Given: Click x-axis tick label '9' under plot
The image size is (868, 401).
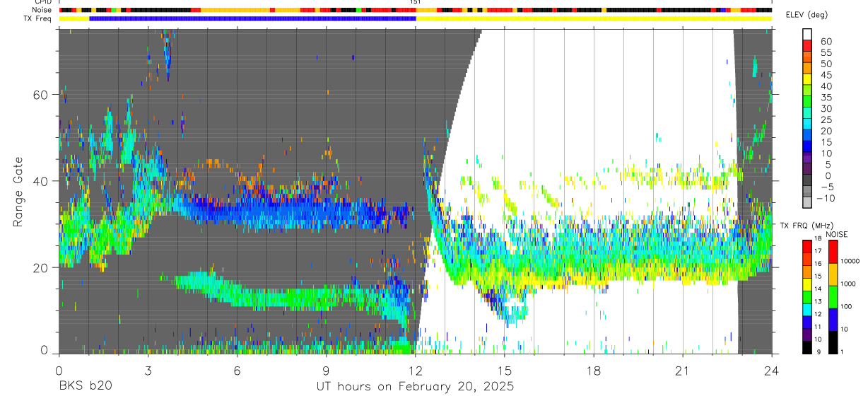Looking at the screenshot, I should tap(326, 371).
